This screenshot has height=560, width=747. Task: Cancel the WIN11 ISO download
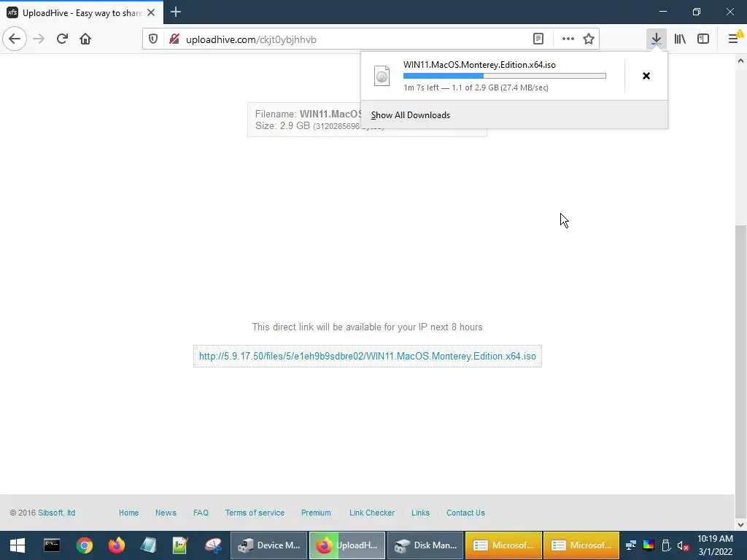tap(646, 76)
